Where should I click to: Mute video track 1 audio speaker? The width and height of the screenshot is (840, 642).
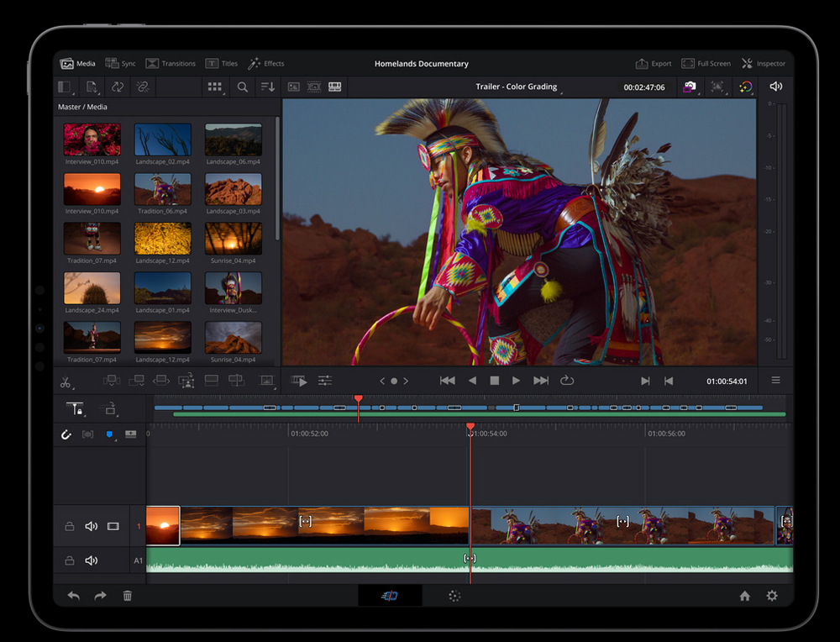coord(92,527)
